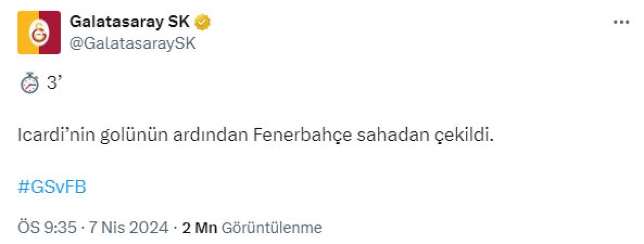Open the 2 Mn view count
The width and height of the screenshot is (644, 244).
click(199, 228)
